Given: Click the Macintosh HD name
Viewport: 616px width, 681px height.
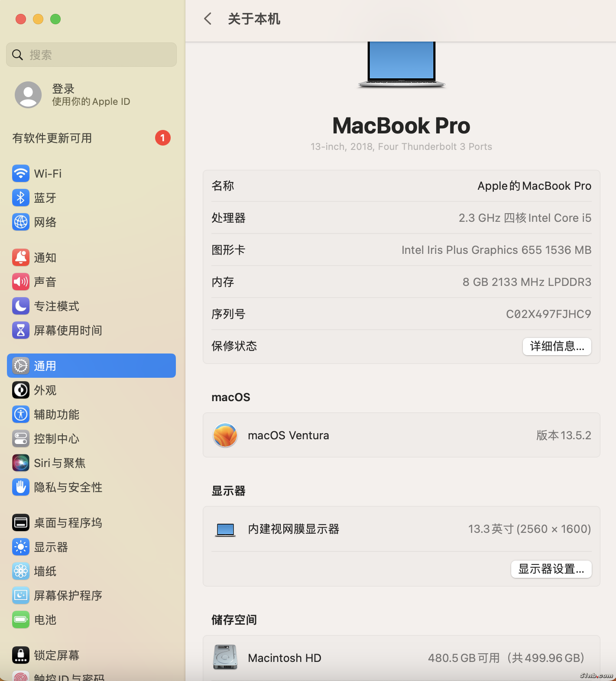Looking at the screenshot, I should coord(285,658).
